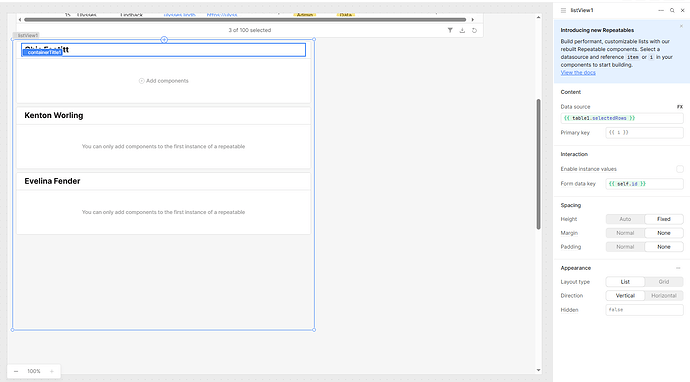
Task: Click the canvas vertical scrollbar thumb
Action: click(538, 164)
